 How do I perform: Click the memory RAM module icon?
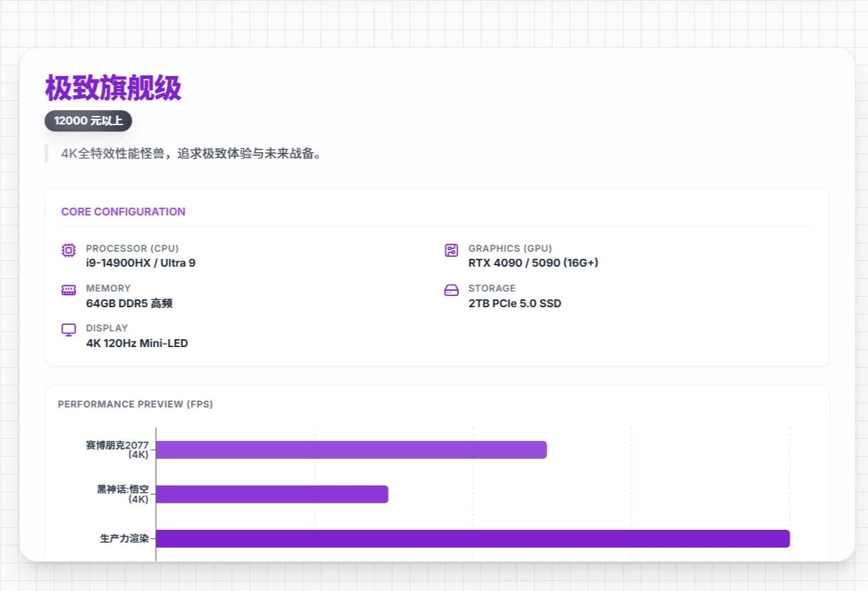pos(68,290)
